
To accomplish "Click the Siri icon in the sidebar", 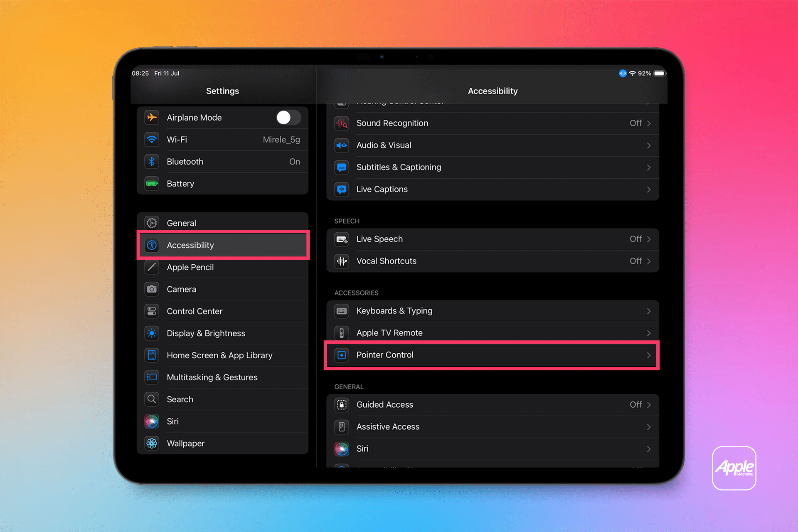I will pyautogui.click(x=152, y=421).
